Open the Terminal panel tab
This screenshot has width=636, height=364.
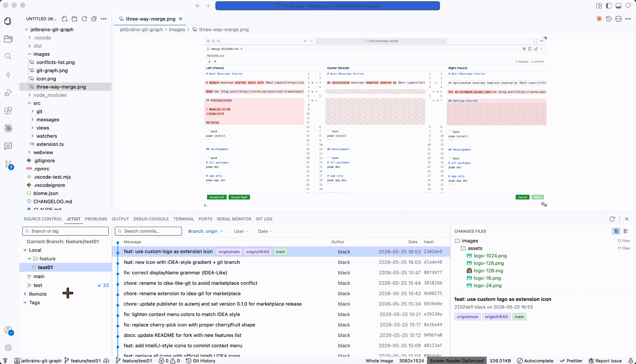click(184, 219)
